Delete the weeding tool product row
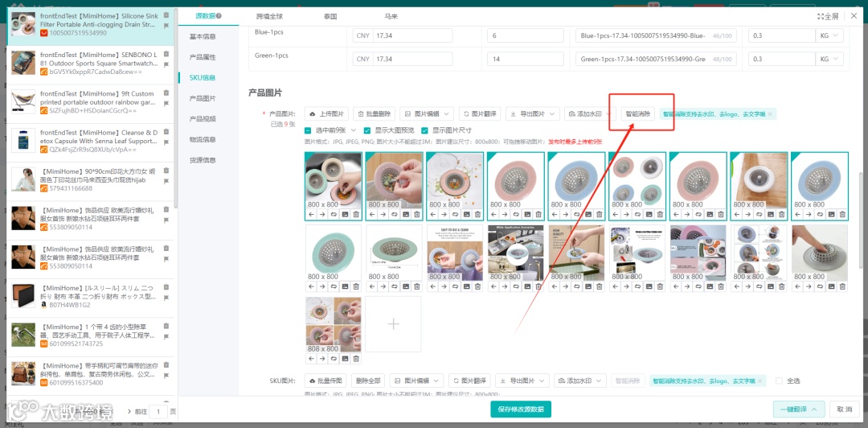The height and width of the screenshot is (428, 868). coord(166,327)
